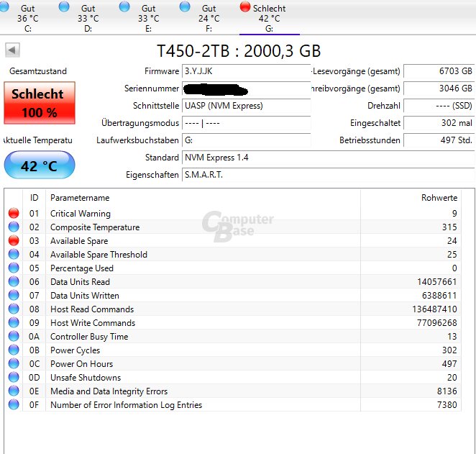Click the status icon of Data Units Read

click(14, 281)
